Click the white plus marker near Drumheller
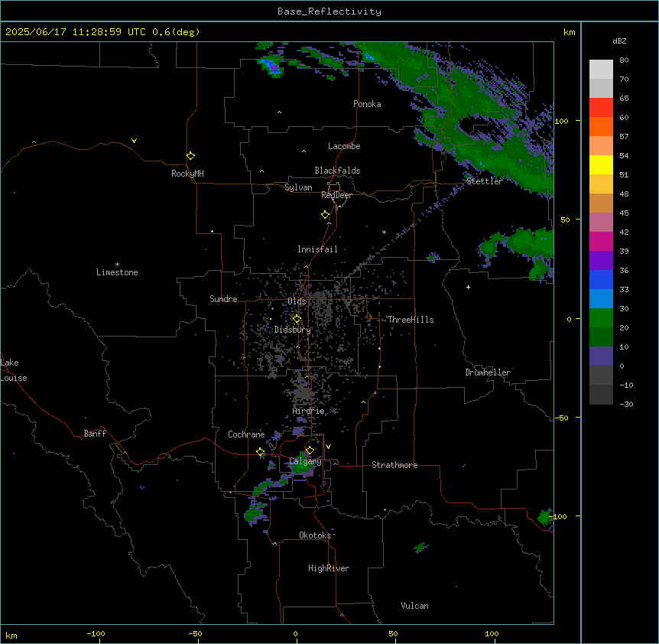 (468, 287)
